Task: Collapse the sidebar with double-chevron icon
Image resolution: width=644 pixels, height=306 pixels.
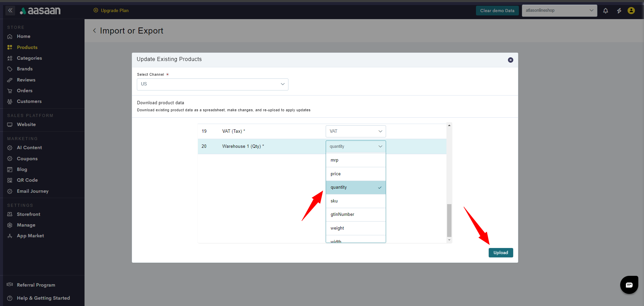Action: coord(10,11)
